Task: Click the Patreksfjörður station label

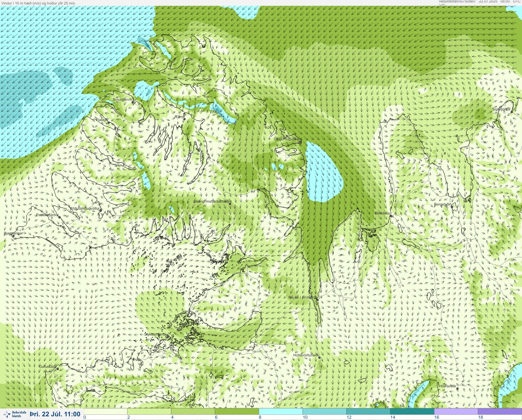Action: 47,214
